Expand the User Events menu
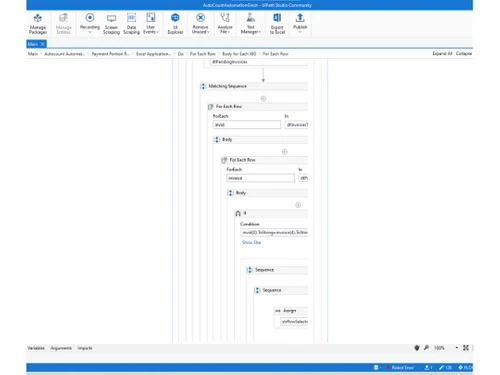Screen dimensions: 500x375 click(x=151, y=24)
